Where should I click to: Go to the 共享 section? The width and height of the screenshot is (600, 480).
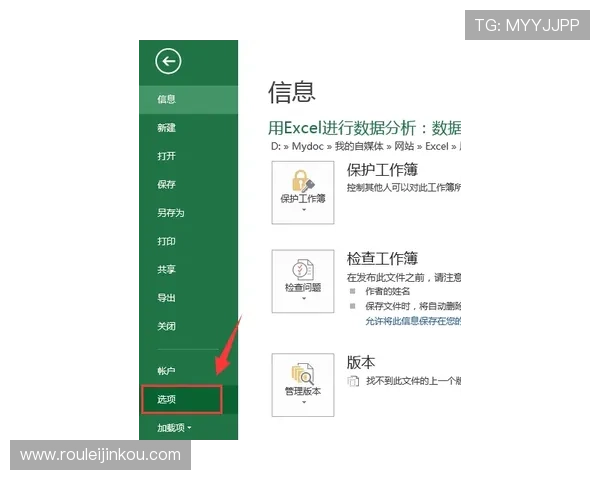[188, 269]
